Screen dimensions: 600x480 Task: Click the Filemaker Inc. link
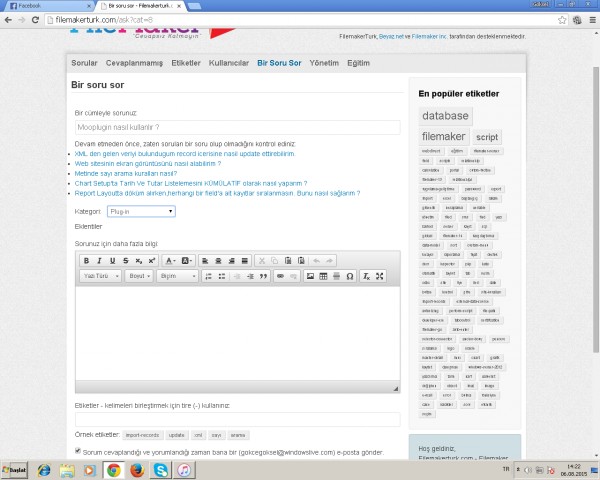click(429, 37)
